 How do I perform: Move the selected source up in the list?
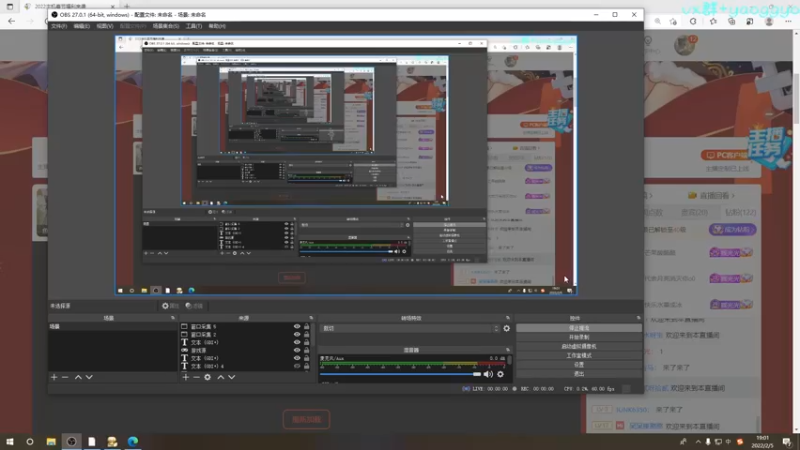click(220, 377)
